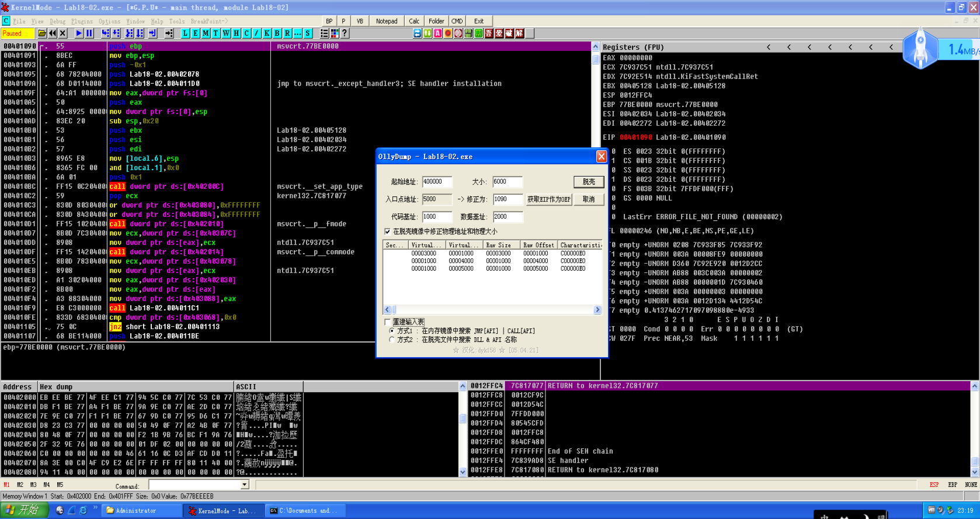Switch to memory window M1
The height and width of the screenshot is (519, 980).
click(7, 485)
